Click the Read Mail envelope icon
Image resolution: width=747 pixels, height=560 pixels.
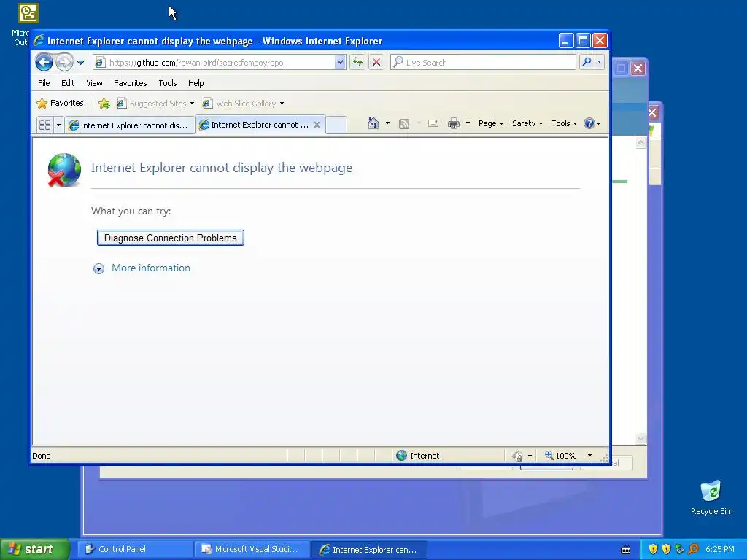(x=433, y=124)
